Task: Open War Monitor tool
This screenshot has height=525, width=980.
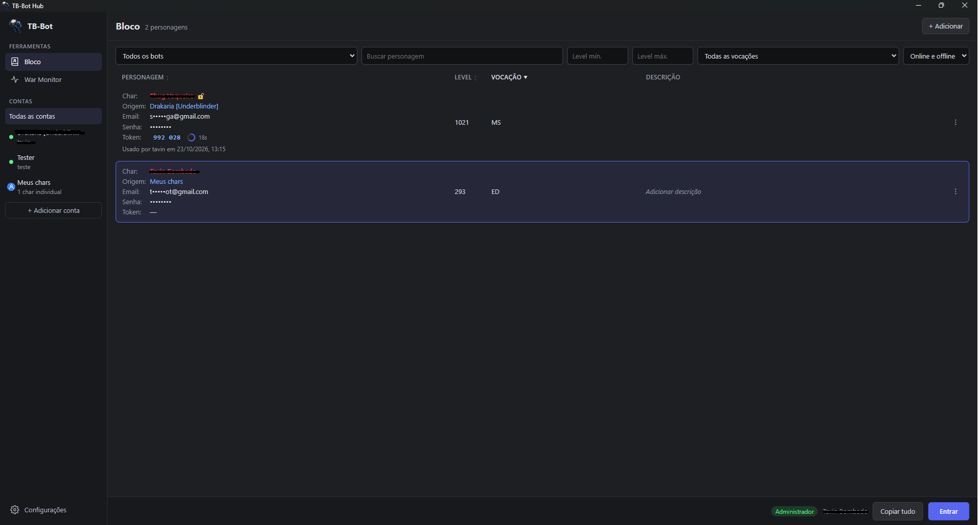Action: click(53, 79)
